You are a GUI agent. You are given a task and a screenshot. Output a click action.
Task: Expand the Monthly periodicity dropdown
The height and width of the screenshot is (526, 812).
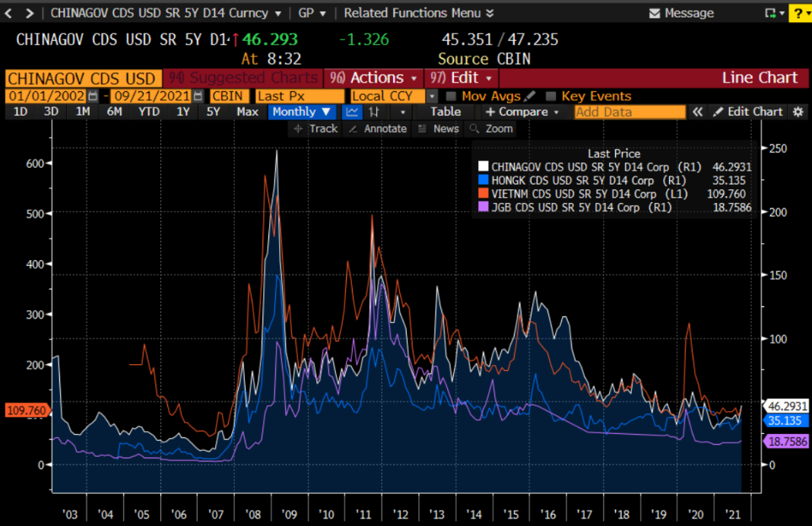302,112
